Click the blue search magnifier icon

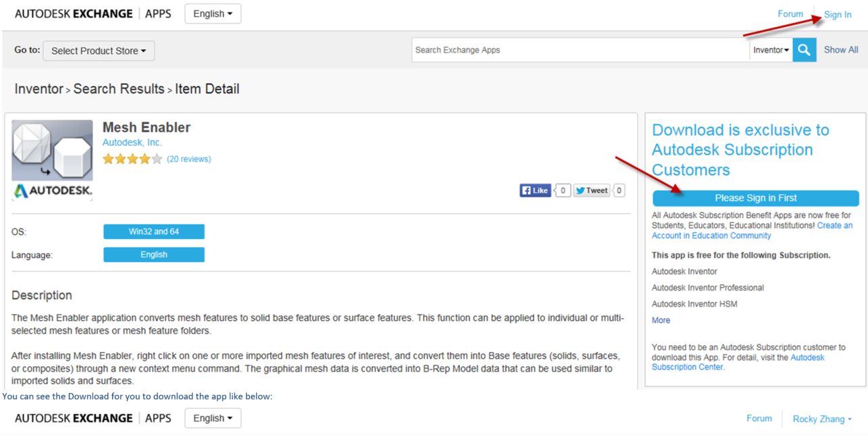(804, 50)
